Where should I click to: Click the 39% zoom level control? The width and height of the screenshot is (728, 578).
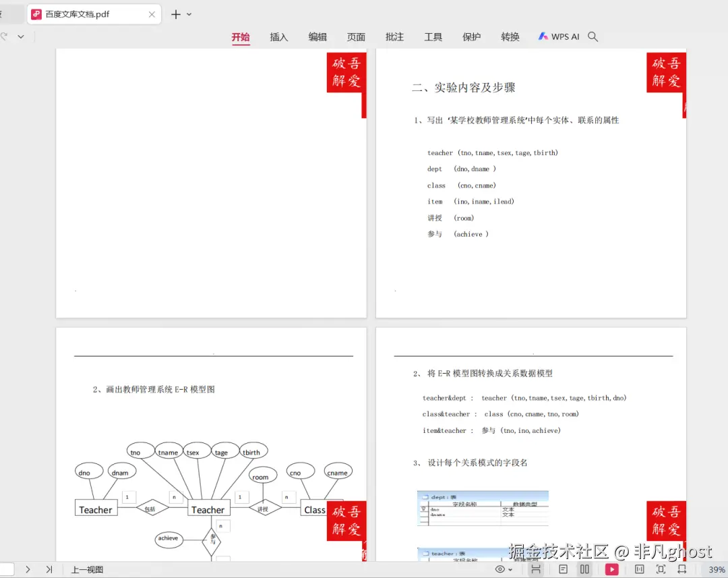[717, 569]
